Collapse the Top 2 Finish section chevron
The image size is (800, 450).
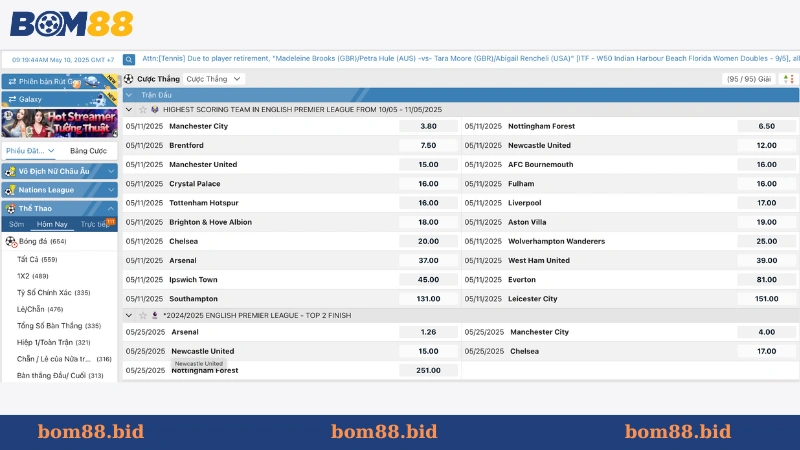(x=129, y=315)
